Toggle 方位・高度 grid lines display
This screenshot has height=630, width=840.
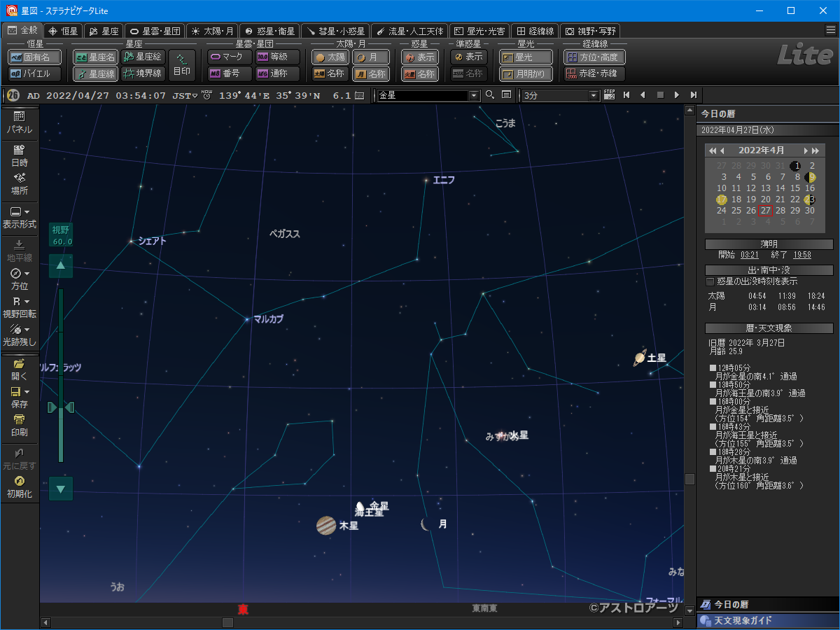pyautogui.click(x=594, y=57)
